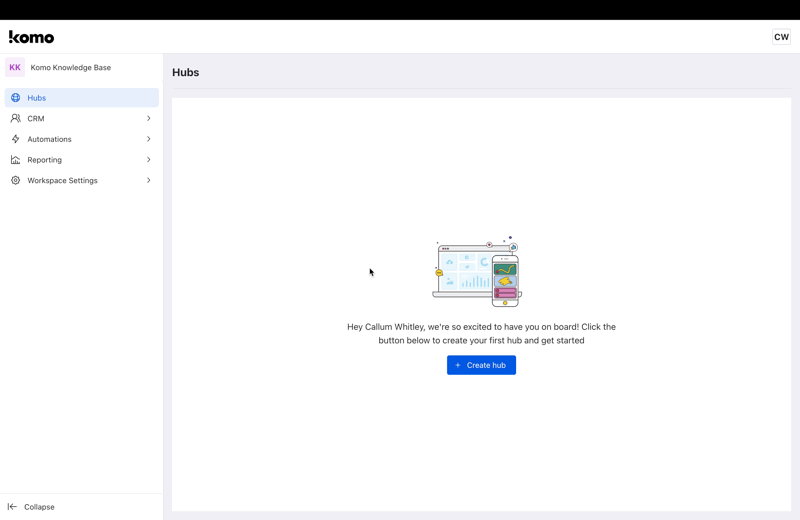Screen dimensions: 800x520
Task: Click the KK workspace badge
Action: pyautogui.click(x=15, y=68)
